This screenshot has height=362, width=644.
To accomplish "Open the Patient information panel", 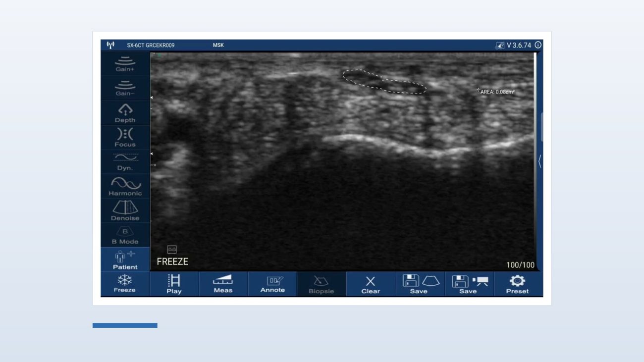I will (x=125, y=259).
